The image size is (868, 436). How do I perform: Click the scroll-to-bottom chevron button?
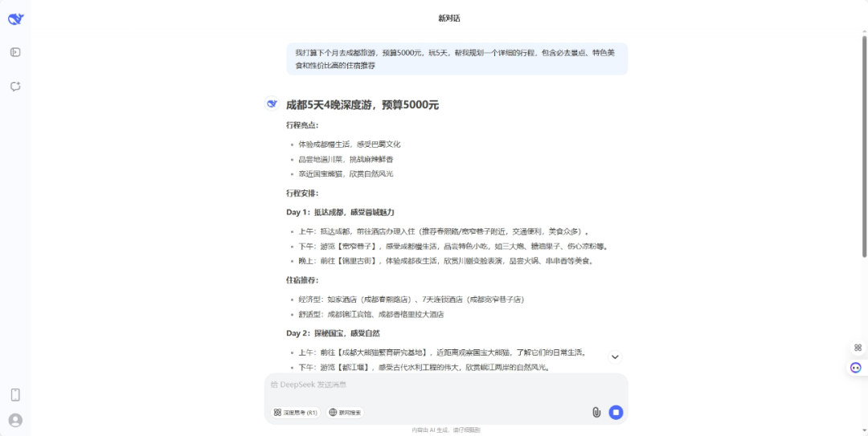tap(615, 357)
